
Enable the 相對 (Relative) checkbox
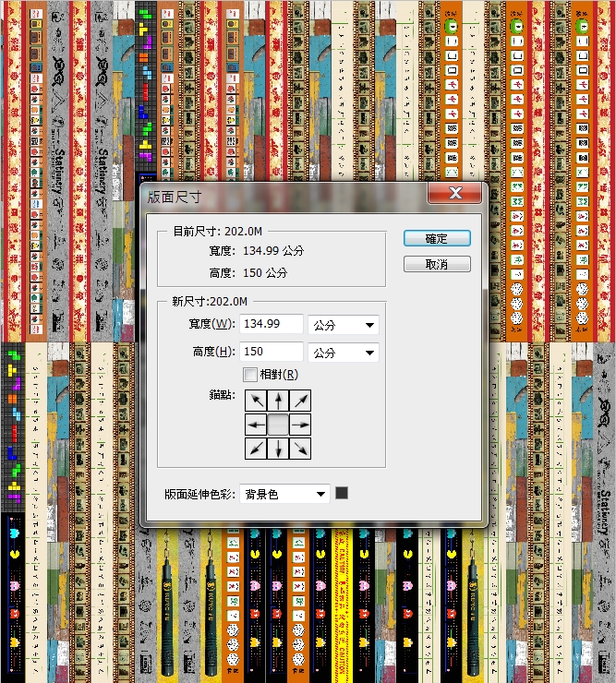[249, 375]
